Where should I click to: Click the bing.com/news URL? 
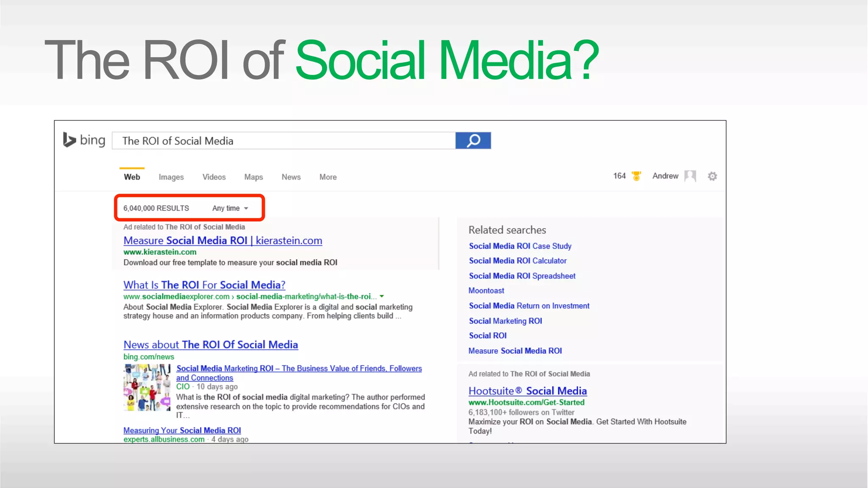(x=149, y=357)
